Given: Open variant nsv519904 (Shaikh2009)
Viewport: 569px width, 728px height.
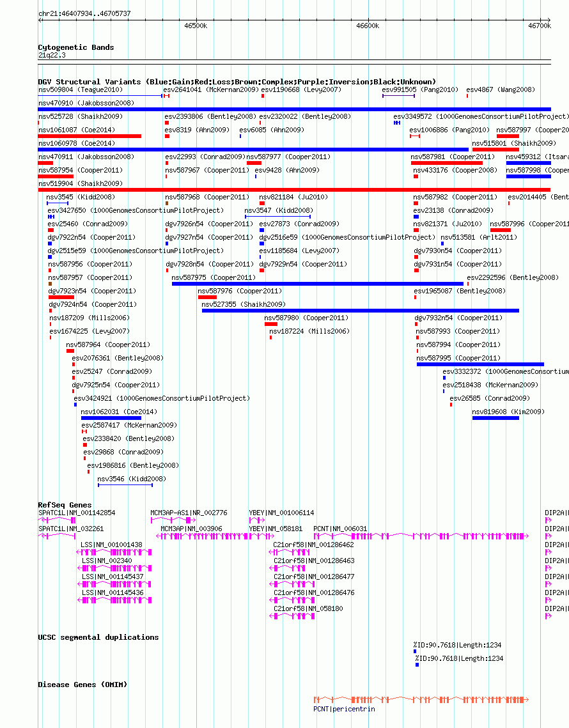Looking at the screenshot, I should tap(81, 184).
